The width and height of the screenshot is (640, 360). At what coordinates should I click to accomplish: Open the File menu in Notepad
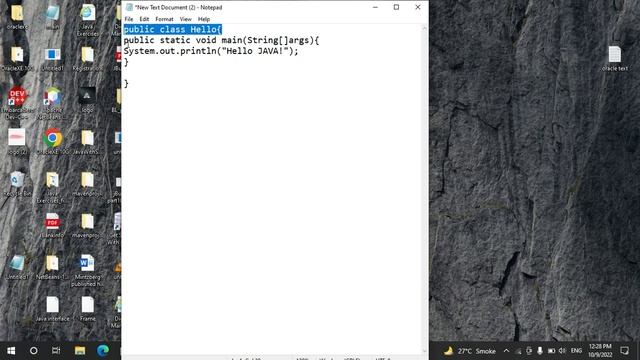coord(129,19)
